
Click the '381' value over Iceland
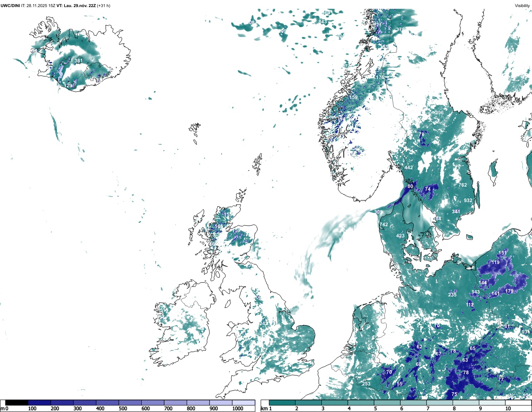[79, 61]
